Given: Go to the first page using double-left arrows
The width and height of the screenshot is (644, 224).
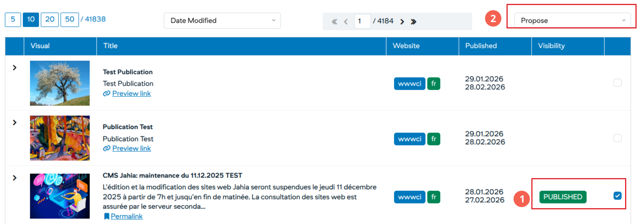Looking at the screenshot, I should click(334, 21).
